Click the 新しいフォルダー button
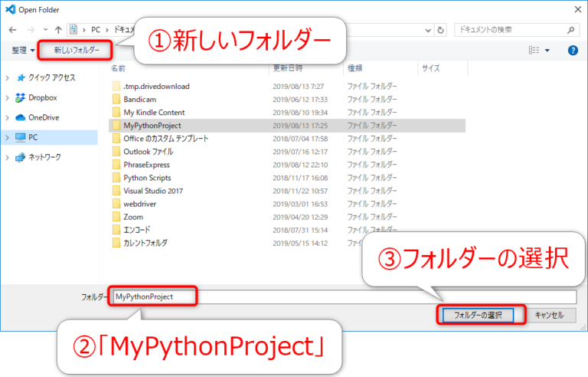 tap(76, 51)
